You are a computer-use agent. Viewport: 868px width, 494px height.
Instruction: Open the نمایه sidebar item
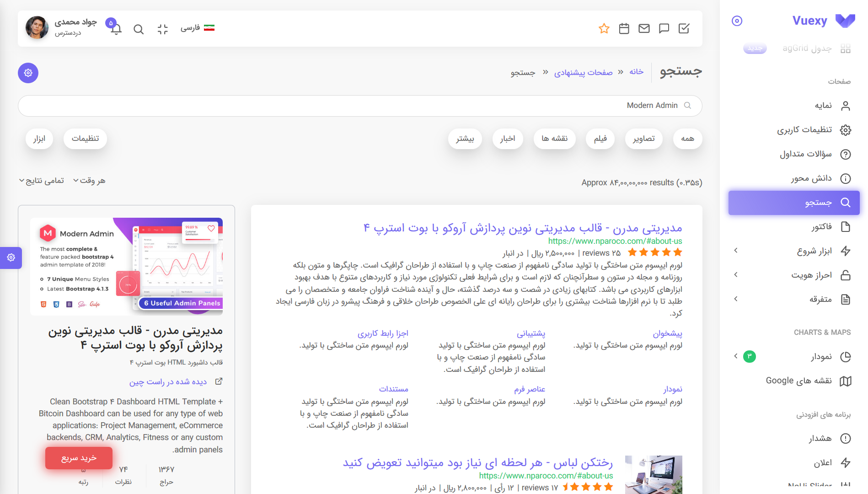(794, 106)
